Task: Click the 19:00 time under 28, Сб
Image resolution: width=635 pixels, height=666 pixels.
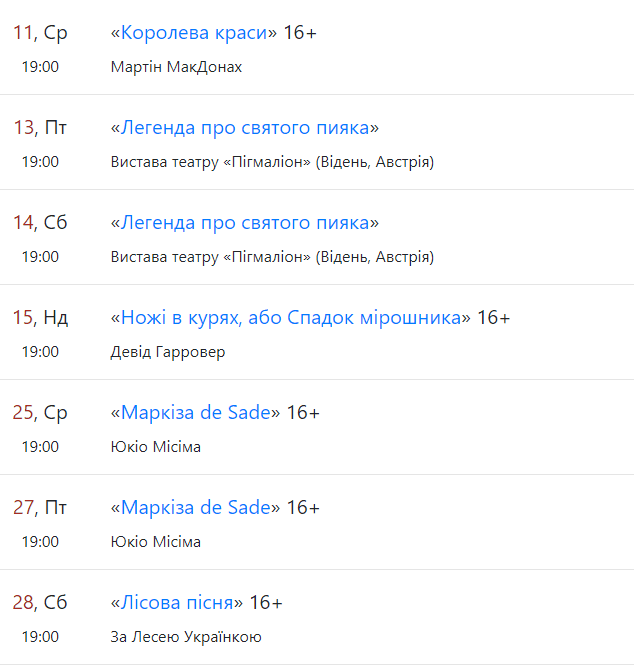Action: pos(40,637)
